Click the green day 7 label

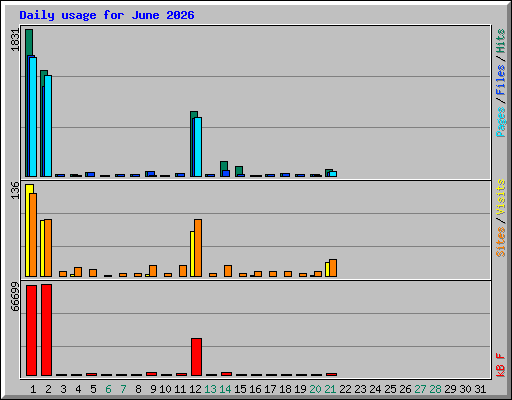(123, 389)
